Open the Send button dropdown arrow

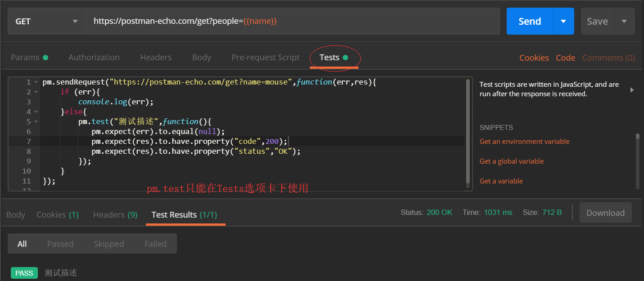tap(563, 21)
